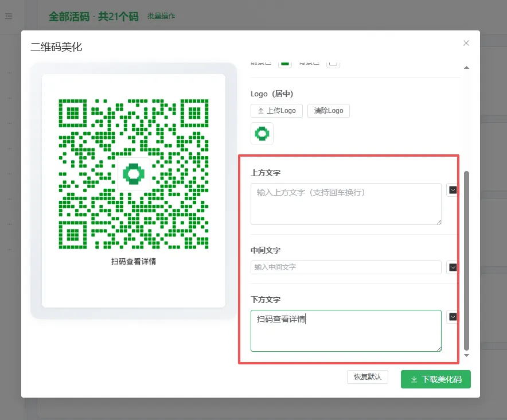Viewport: 507px width, 420px height.
Task: Open the black color swatch beside 中间文字
Action: (x=453, y=267)
